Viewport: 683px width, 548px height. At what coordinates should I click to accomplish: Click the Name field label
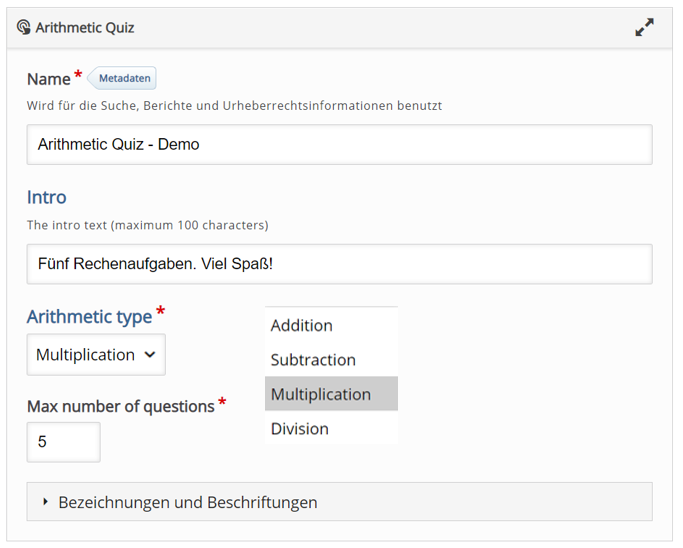pyautogui.click(x=48, y=79)
